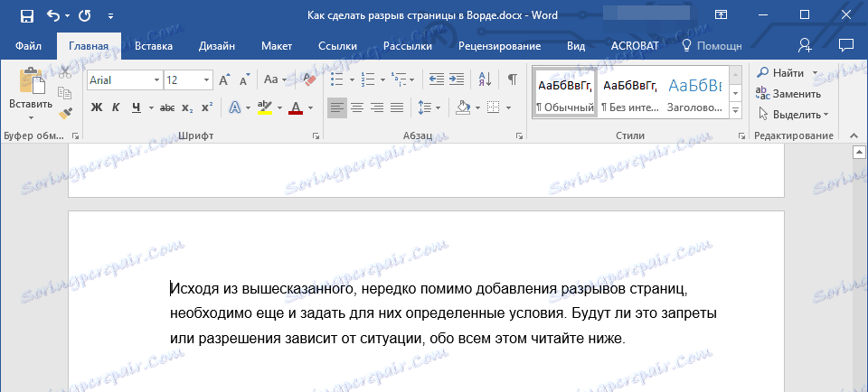Open the comments speech-bubble icon
Image resolution: width=868 pixels, height=392 pixels.
pos(845,45)
